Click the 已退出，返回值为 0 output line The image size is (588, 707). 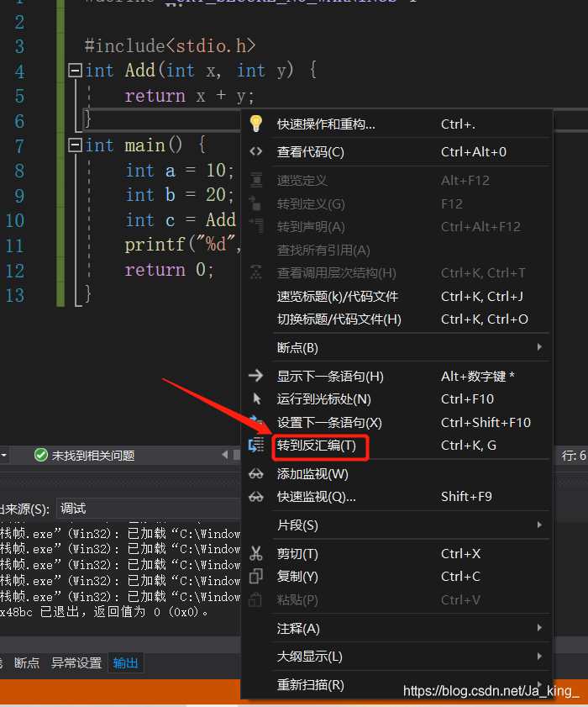click(104, 612)
